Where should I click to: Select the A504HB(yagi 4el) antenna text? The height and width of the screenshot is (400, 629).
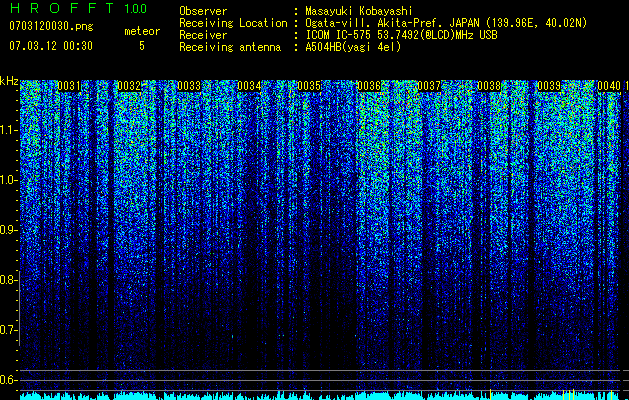pyautogui.click(x=353, y=47)
